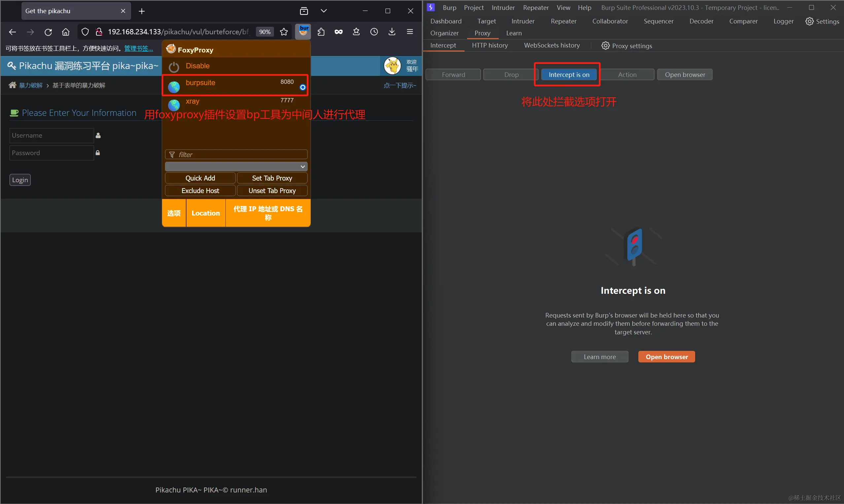This screenshot has height=504, width=844.
Task: Switch to the Logger tab
Action: [784, 21]
